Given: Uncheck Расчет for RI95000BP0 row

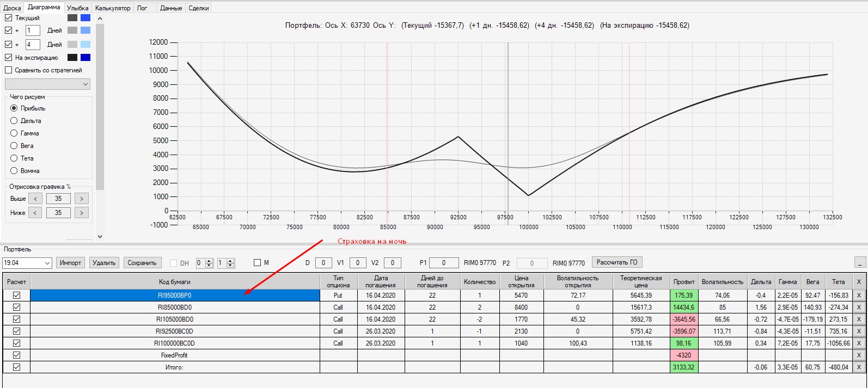Looking at the screenshot, I should tap(16, 295).
